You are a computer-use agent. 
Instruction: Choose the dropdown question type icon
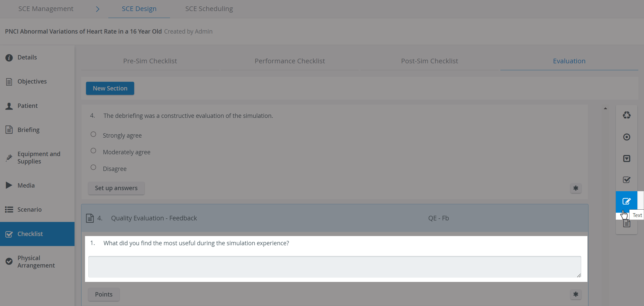point(627,158)
